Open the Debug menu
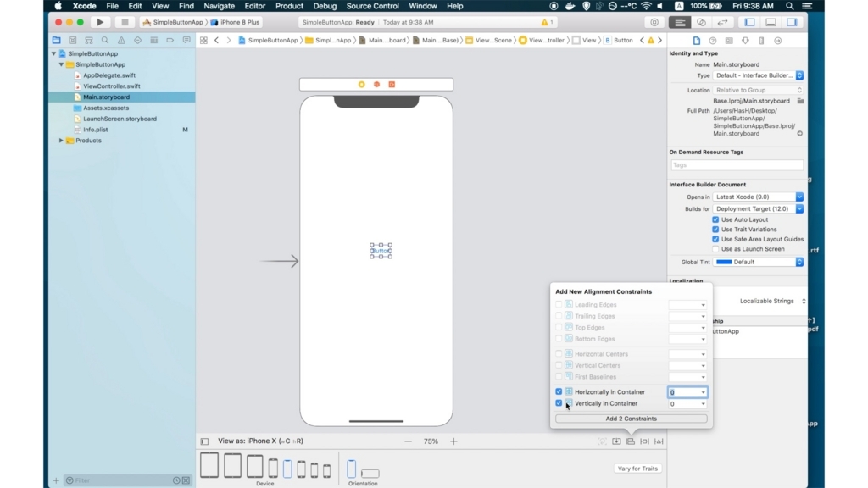 point(325,6)
